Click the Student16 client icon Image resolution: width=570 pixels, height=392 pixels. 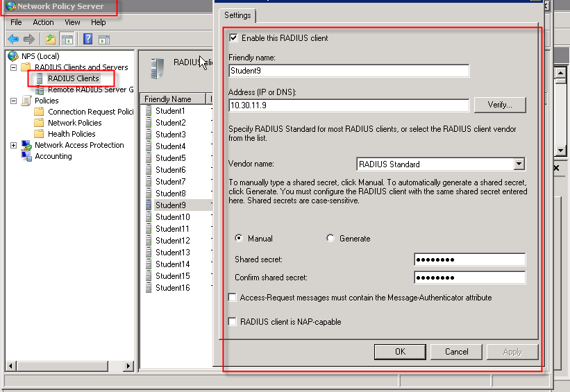pos(149,287)
